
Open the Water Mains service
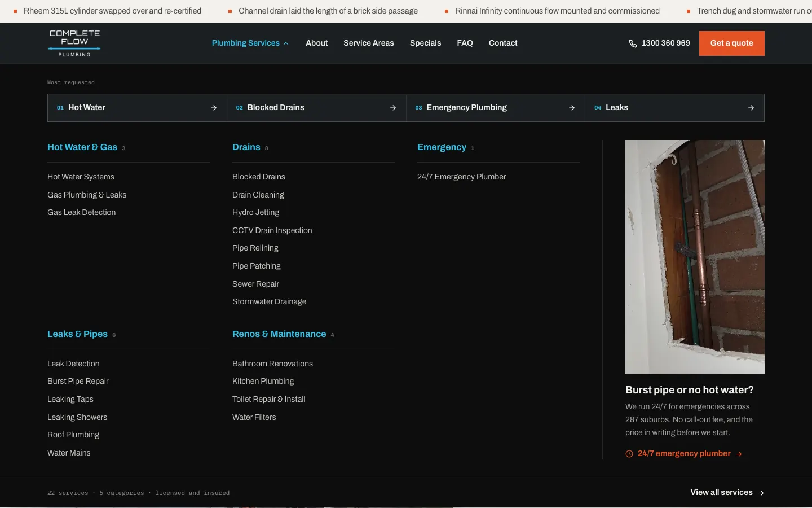click(x=69, y=453)
